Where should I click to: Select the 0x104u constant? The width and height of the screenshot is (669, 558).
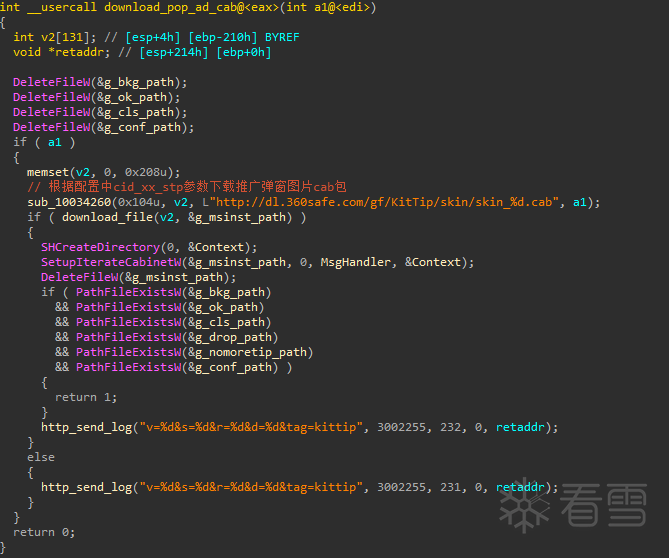coord(139,202)
